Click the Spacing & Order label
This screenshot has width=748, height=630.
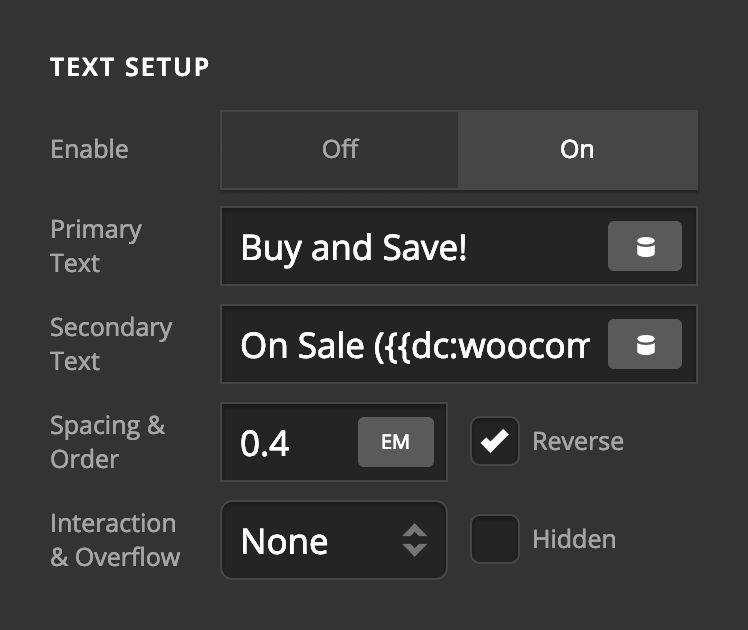pos(107,442)
